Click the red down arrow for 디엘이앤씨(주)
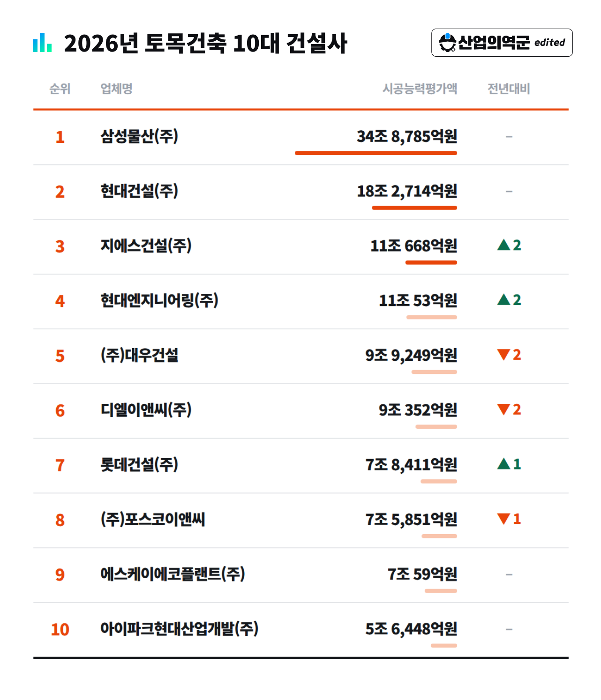The width and height of the screenshot is (601, 700). (503, 410)
